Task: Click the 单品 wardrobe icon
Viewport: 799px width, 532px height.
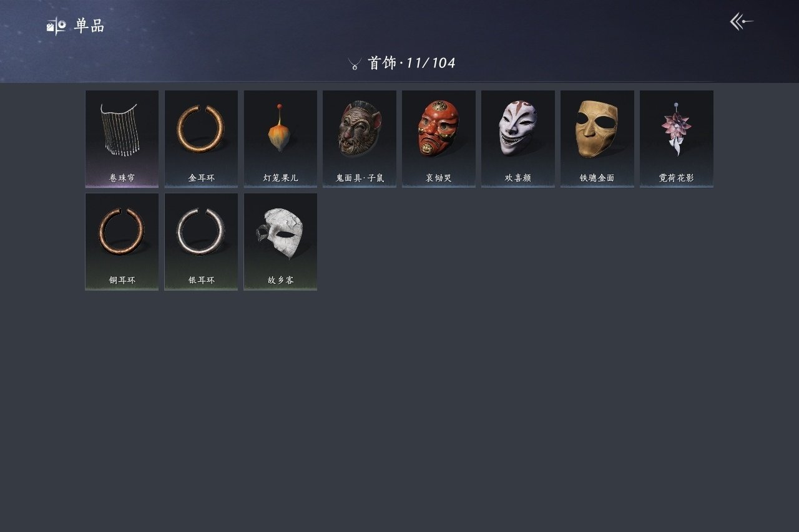Action: coord(56,26)
